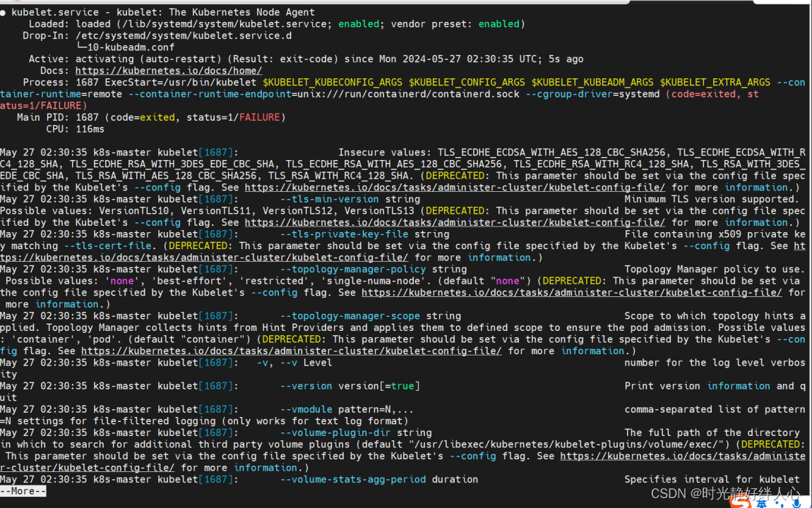The width and height of the screenshot is (812, 508).
Task: Click $KUBELET_EXTRA_ARGS in the ExecStart line
Action: [x=715, y=83]
